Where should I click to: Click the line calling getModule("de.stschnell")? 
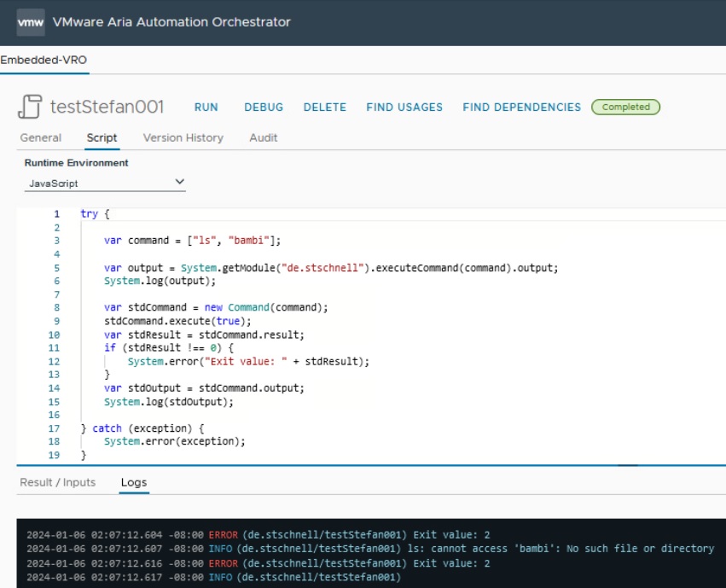coord(331,268)
